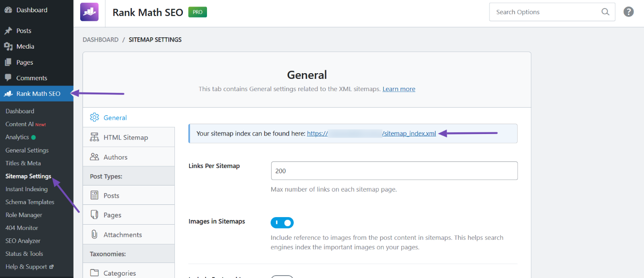Click the Links Per Sitemap label
The width and height of the screenshot is (644, 278).
[214, 166]
